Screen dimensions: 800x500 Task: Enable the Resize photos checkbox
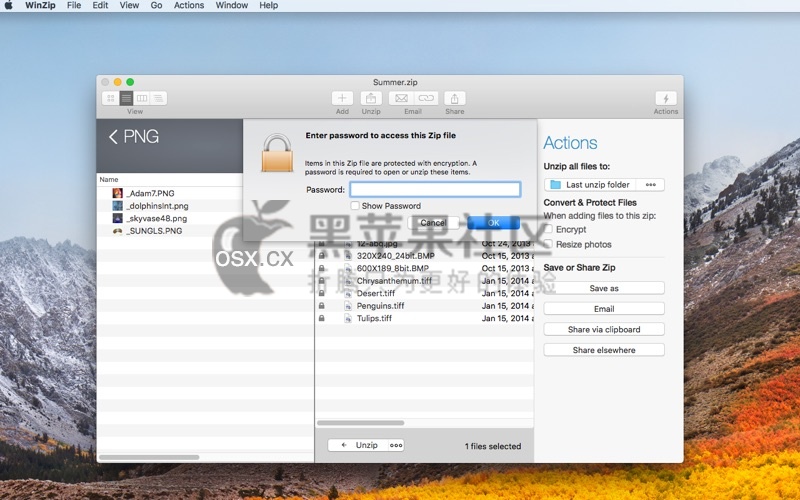548,244
